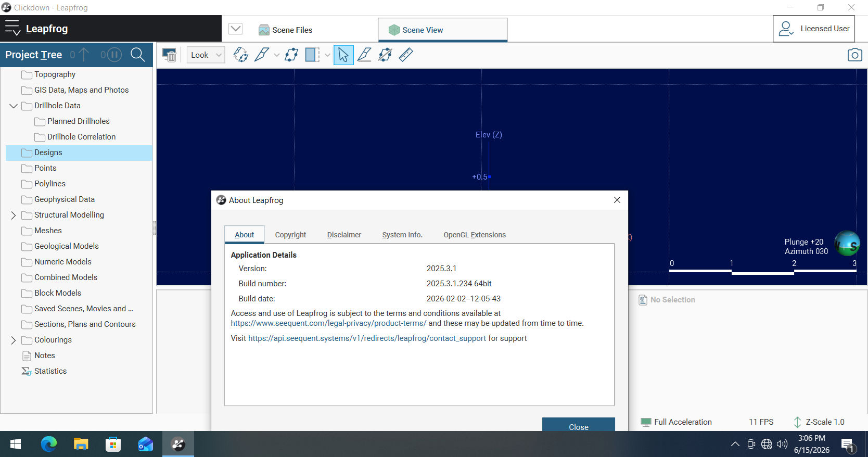The width and height of the screenshot is (868, 457).
Task: Select the ruler measurement tool
Action: (406, 55)
